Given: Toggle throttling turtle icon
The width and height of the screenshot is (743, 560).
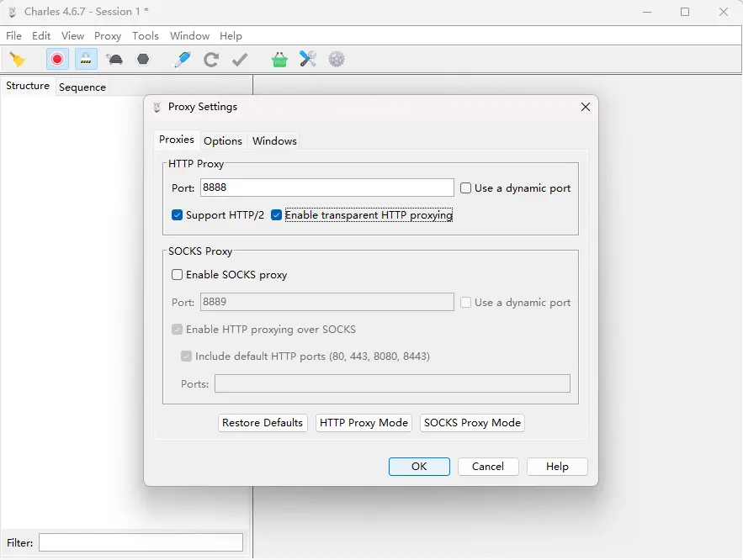Looking at the screenshot, I should click(114, 60).
